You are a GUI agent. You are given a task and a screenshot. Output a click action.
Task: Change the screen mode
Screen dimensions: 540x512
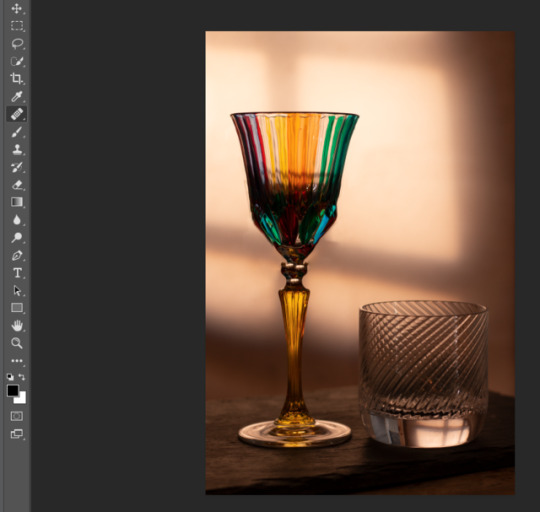17,434
